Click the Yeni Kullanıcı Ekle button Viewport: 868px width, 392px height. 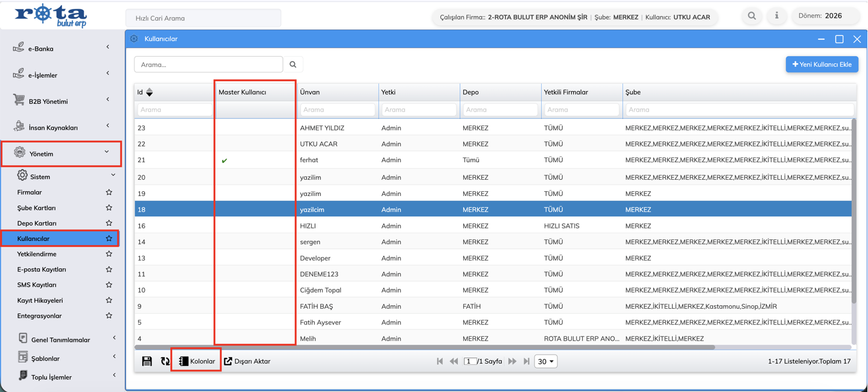(822, 65)
